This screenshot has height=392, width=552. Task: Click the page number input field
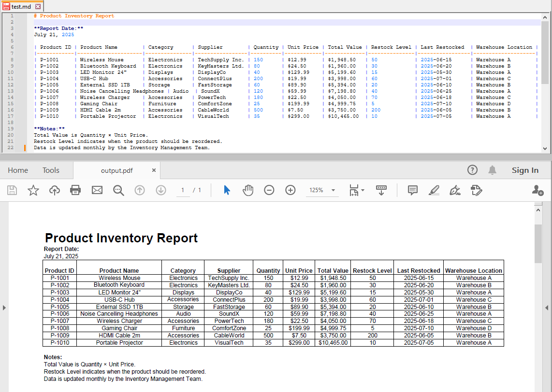(x=183, y=190)
